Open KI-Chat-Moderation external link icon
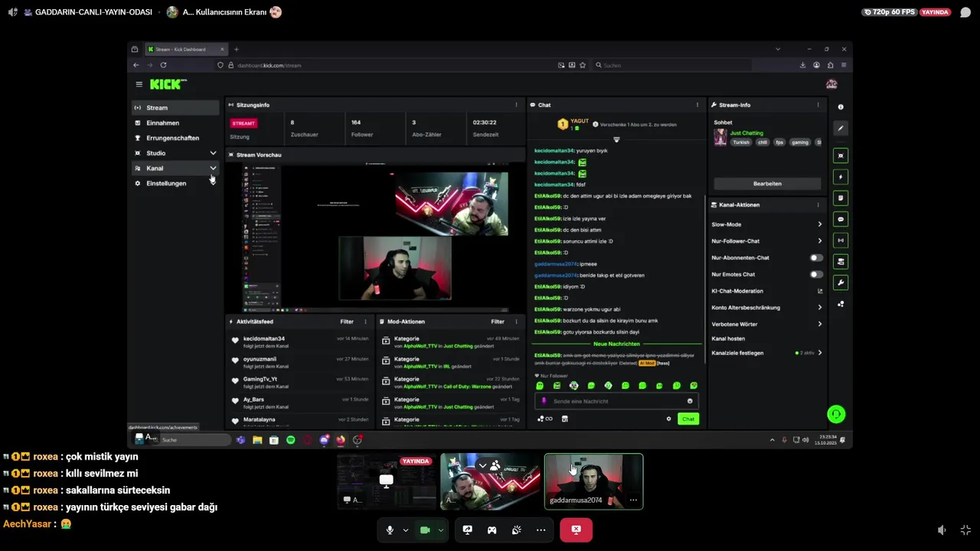Image resolution: width=980 pixels, height=551 pixels. [820, 291]
